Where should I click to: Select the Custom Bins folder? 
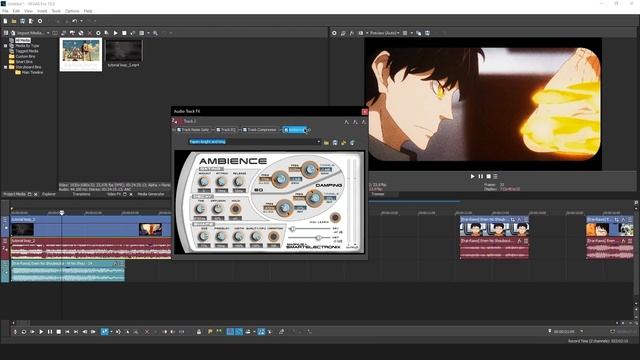pyautogui.click(x=25, y=56)
